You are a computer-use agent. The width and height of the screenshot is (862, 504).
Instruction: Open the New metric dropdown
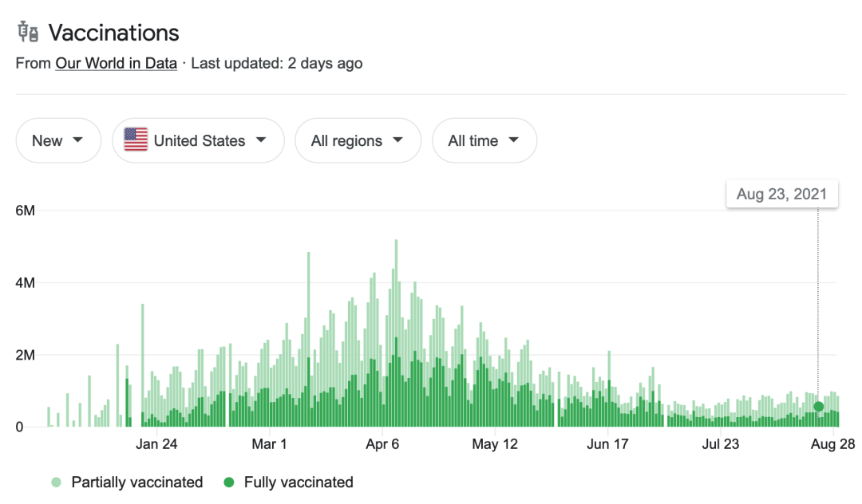click(x=58, y=140)
